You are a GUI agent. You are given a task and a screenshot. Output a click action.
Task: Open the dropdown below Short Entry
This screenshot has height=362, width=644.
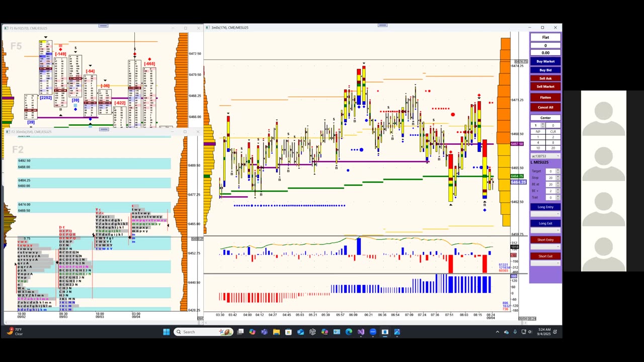click(545, 247)
